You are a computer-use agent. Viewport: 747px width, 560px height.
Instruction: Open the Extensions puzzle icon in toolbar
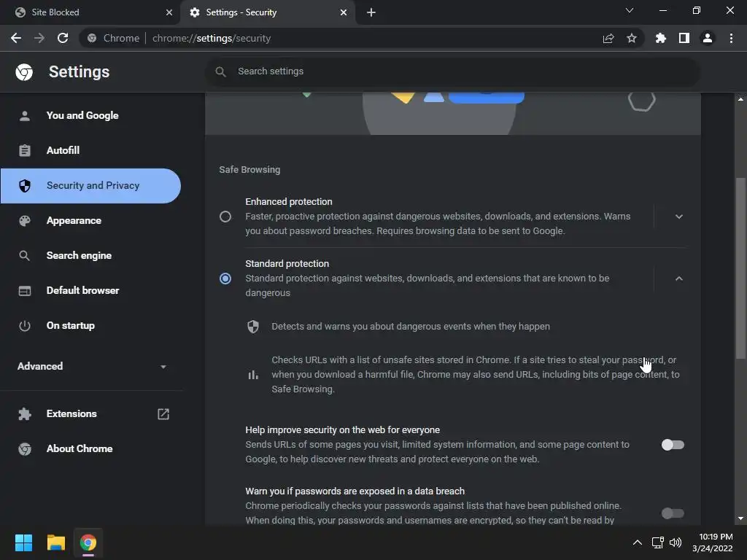[661, 38]
